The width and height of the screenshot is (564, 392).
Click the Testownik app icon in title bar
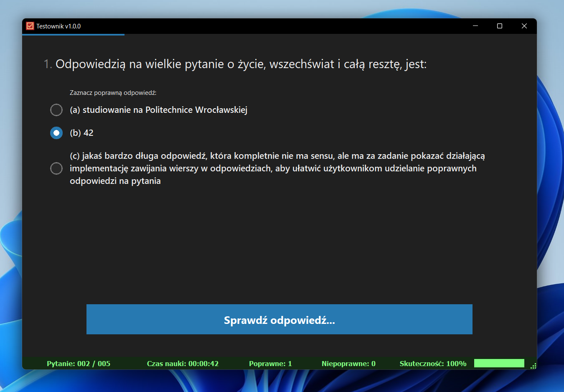click(30, 26)
